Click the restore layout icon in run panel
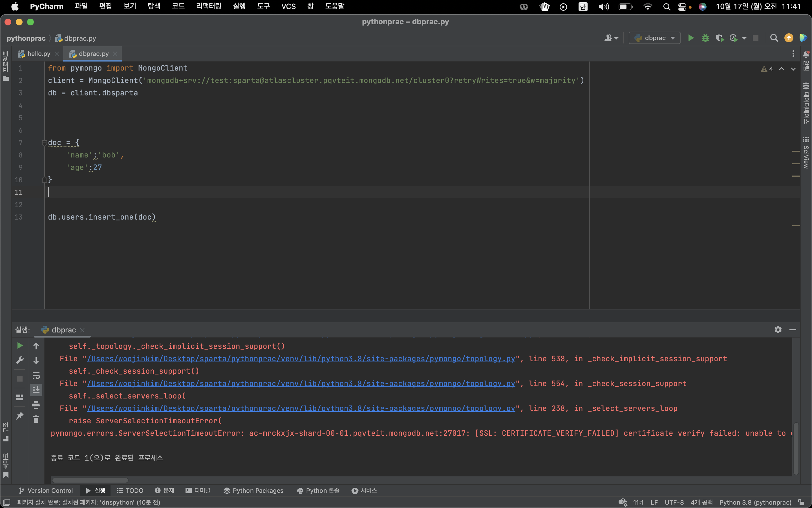The image size is (812, 508). pos(20,397)
